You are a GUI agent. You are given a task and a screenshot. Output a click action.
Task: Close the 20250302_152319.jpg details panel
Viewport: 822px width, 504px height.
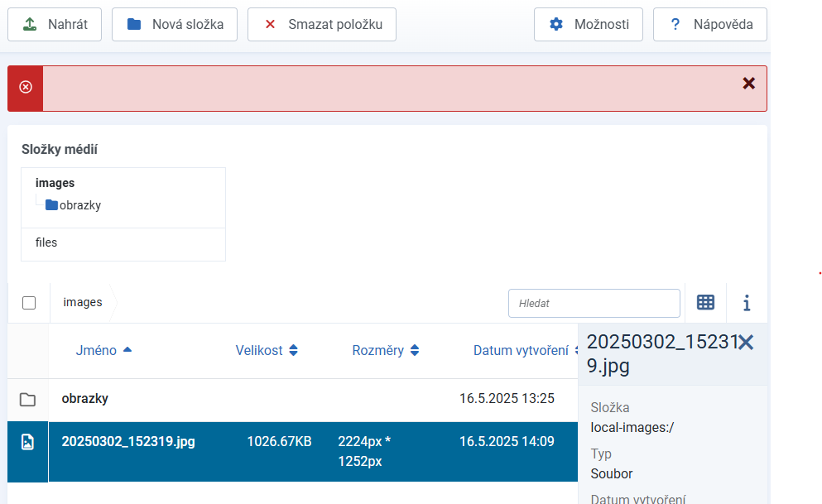tap(746, 342)
